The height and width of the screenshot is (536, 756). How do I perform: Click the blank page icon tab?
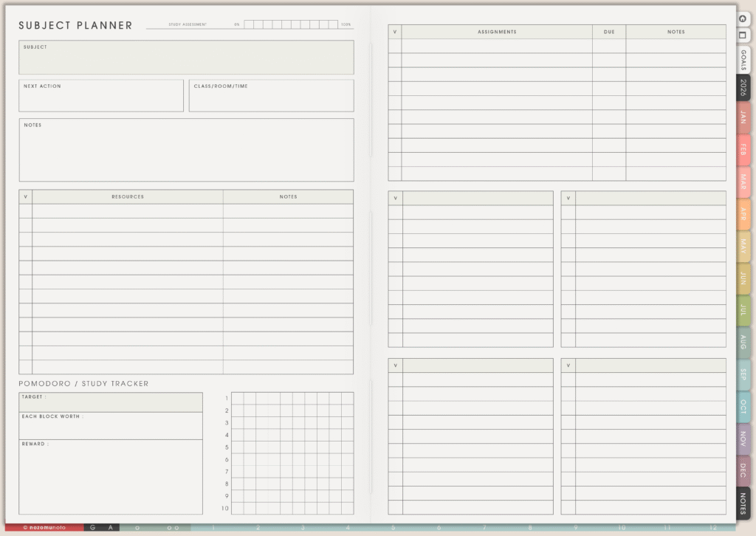[x=743, y=35]
